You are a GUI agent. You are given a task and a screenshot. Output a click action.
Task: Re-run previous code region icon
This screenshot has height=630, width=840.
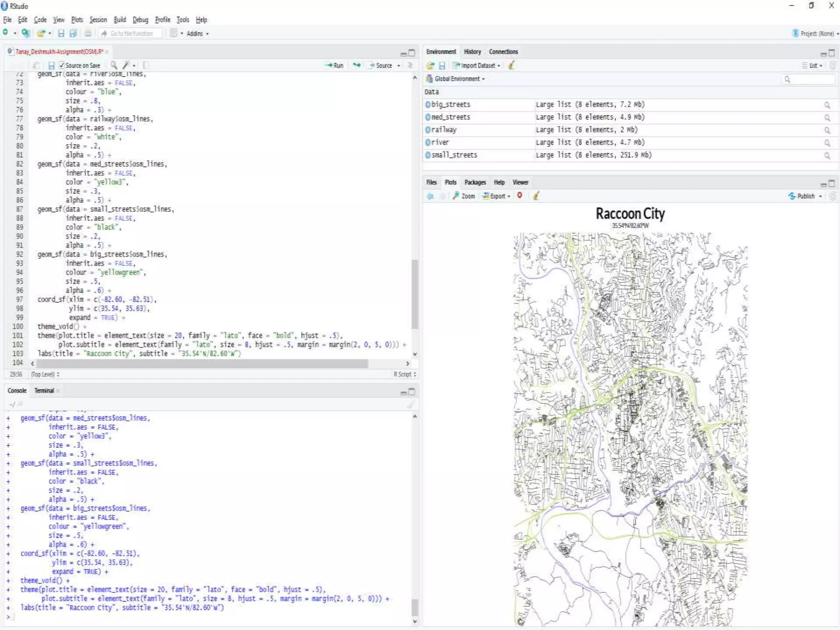point(357,65)
